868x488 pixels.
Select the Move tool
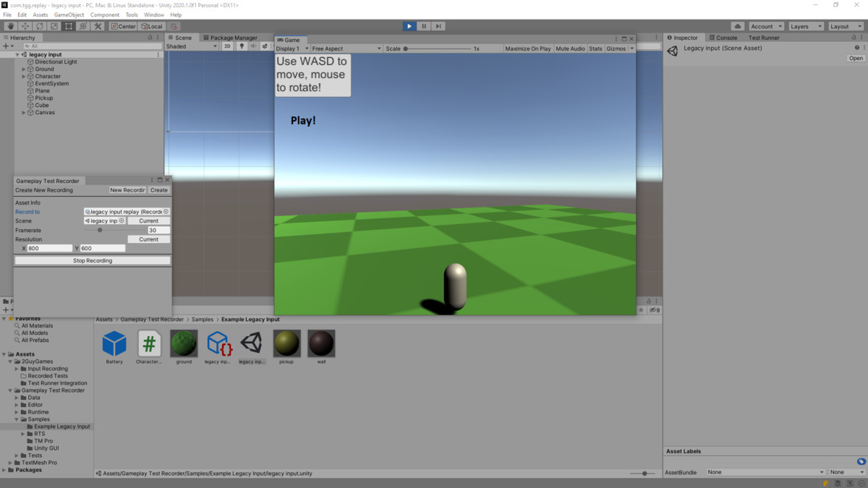click(24, 26)
